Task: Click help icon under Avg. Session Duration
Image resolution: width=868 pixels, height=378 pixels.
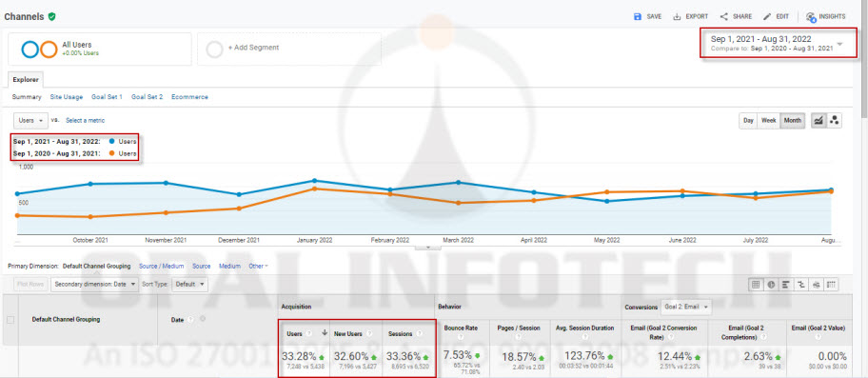Action: (585, 337)
